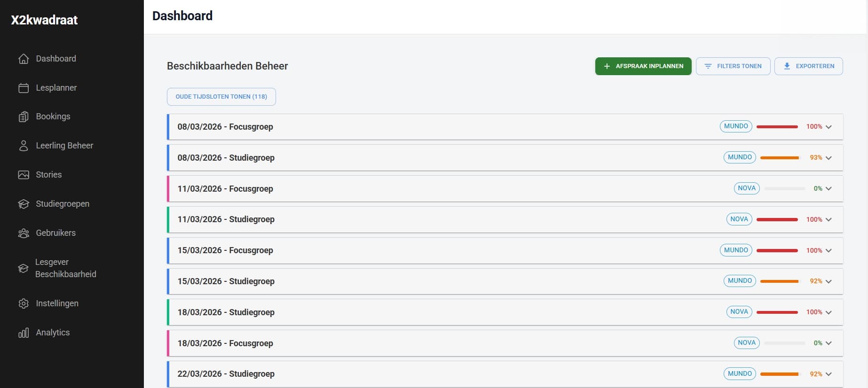The width and height of the screenshot is (868, 388).
Task: Click the Gebruikers group icon
Action: pos(24,233)
